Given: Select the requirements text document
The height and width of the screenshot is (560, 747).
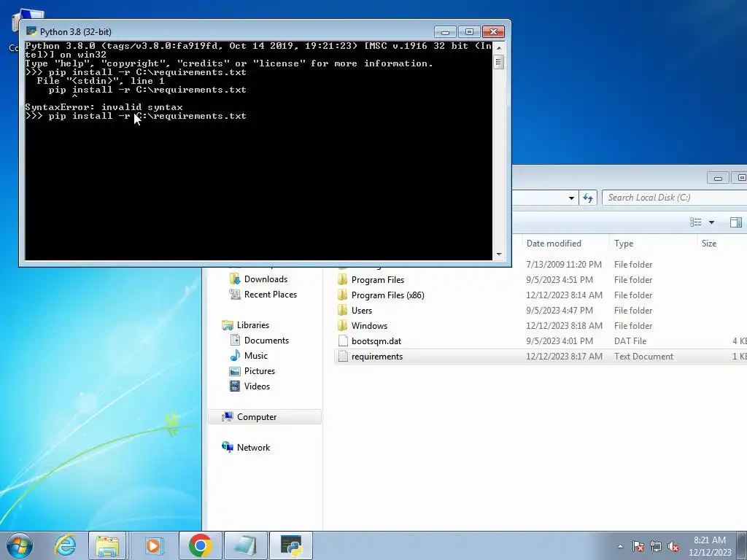Looking at the screenshot, I should (377, 356).
